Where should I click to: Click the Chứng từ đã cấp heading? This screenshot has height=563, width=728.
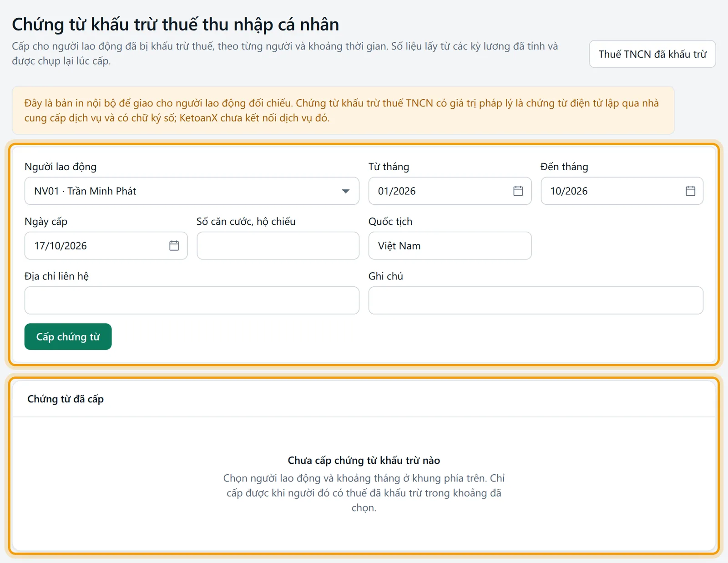point(66,399)
